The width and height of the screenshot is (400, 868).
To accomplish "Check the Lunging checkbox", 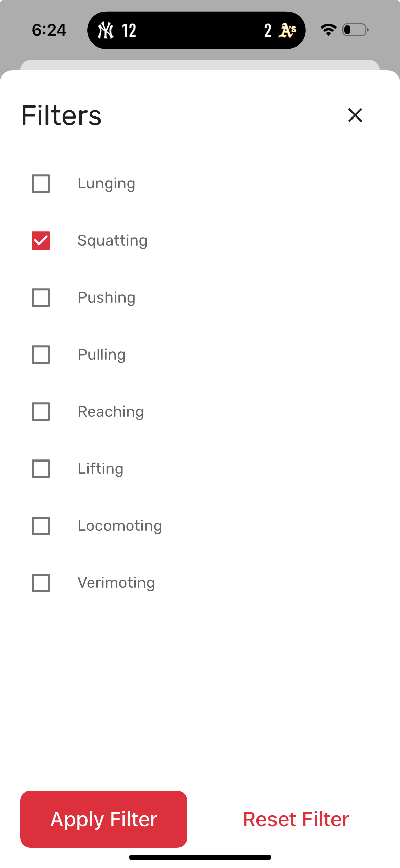I will tap(41, 183).
